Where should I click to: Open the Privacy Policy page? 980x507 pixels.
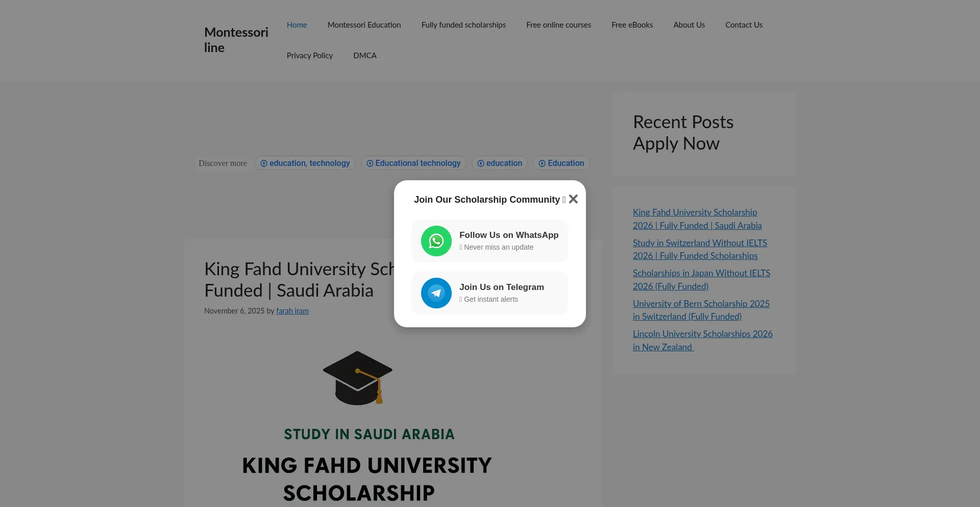pyautogui.click(x=309, y=56)
